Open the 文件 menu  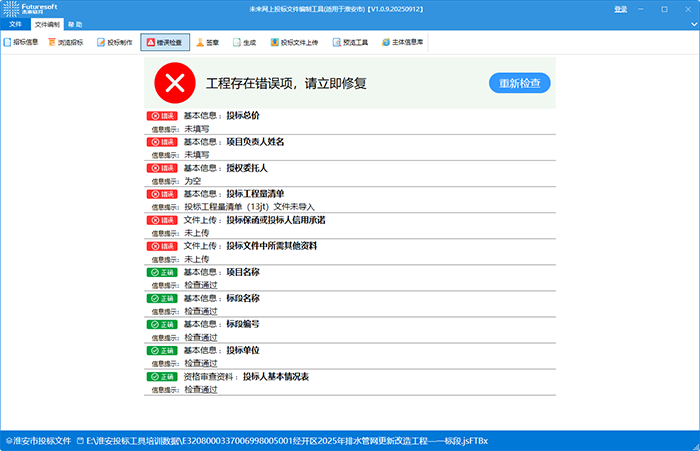tap(15, 23)
